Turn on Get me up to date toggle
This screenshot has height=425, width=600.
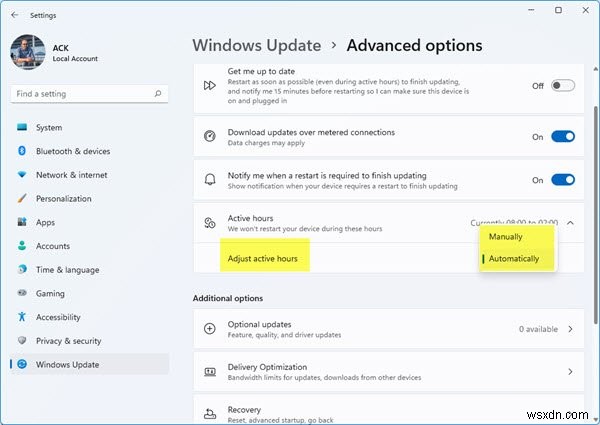pos(563,85)
